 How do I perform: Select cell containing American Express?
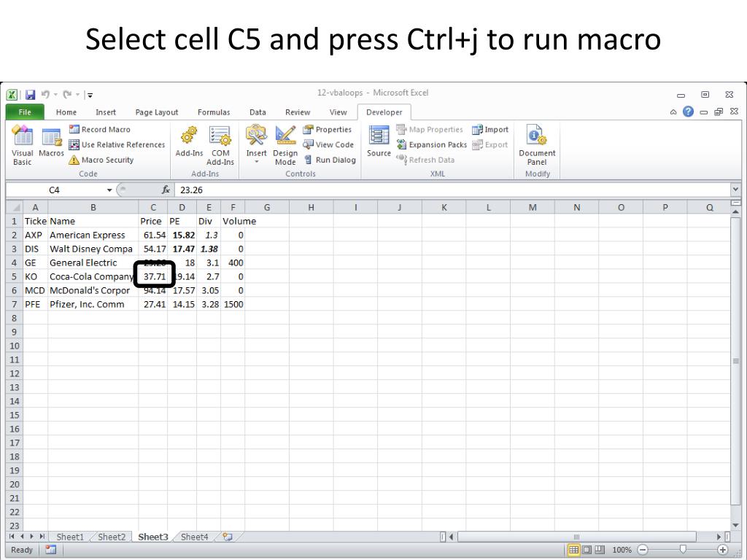(x=93, y=236)
